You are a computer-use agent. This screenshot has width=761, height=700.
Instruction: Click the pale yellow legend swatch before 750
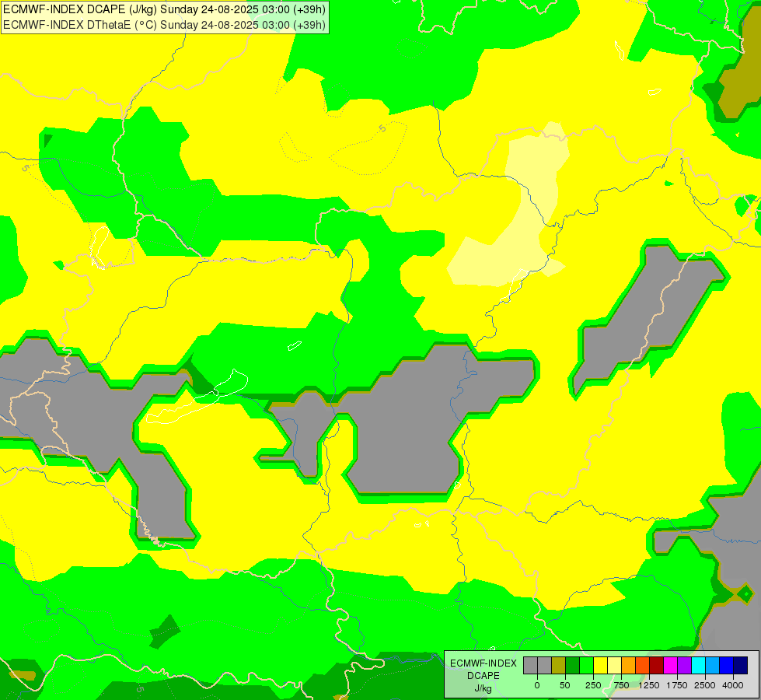614,666
